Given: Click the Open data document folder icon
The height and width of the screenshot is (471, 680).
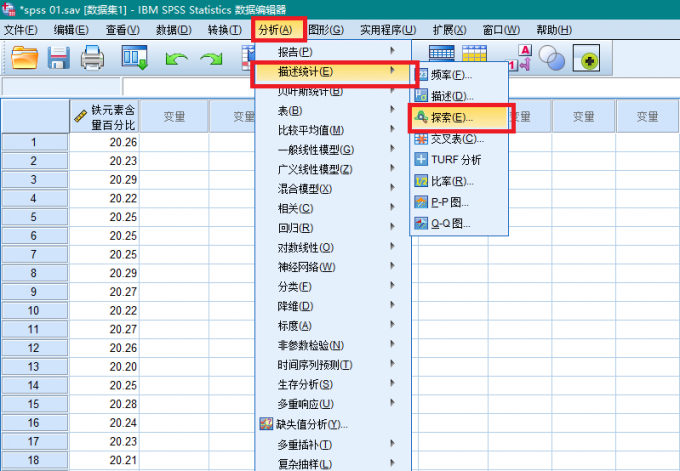Looking at the screenshot, I should (24, 57).
